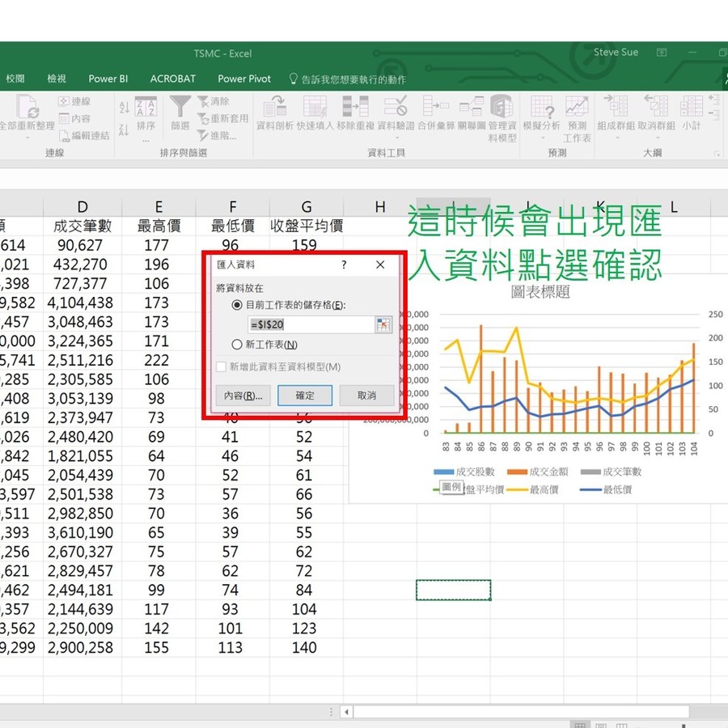Click the 成交筆數 header cell
728x728 pixels.
tap(83, 226)
